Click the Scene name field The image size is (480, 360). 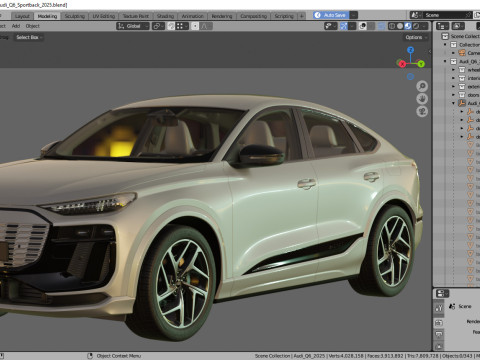444,15
